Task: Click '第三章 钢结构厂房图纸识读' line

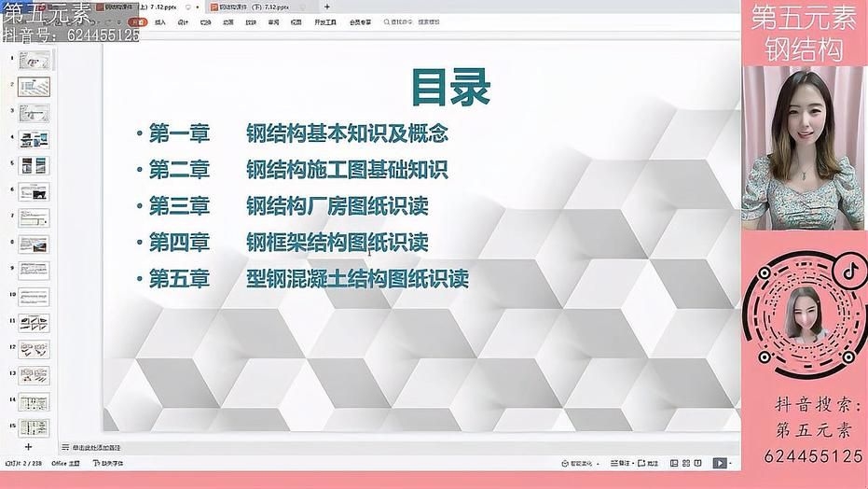Action: click(288, 206)
